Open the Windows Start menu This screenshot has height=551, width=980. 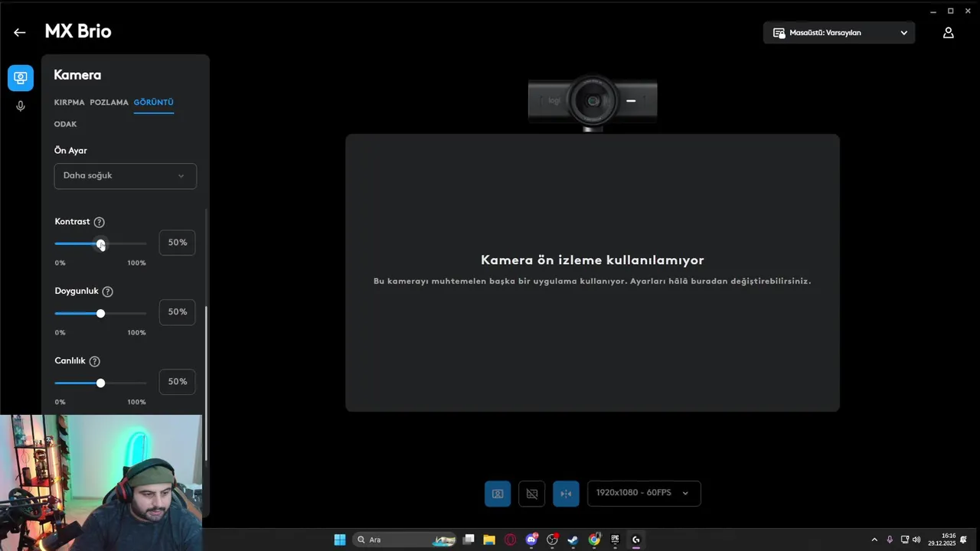tap(340, 540)
